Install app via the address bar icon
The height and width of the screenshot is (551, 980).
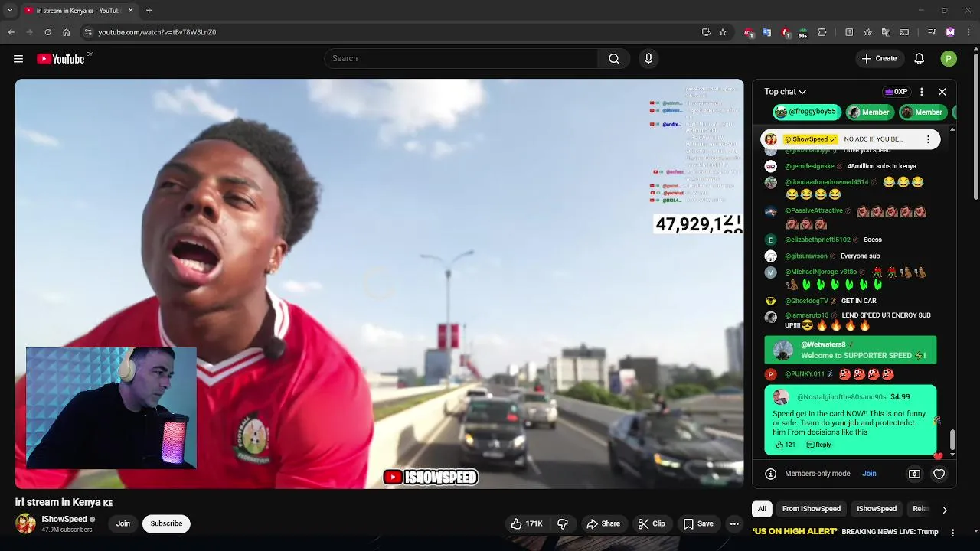(706, 32)
